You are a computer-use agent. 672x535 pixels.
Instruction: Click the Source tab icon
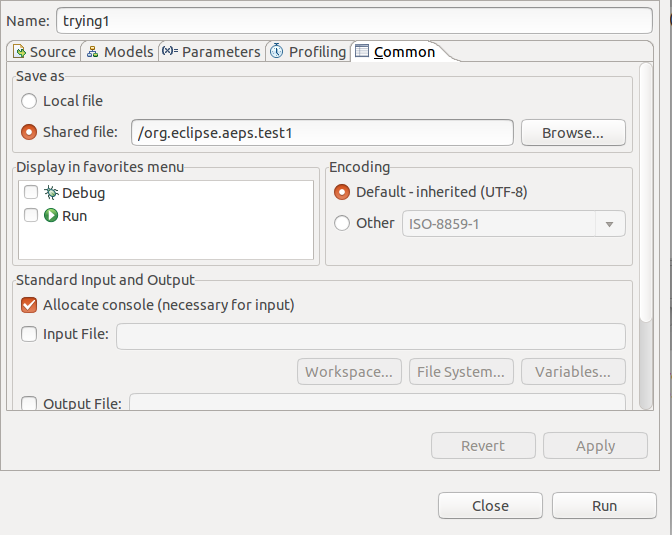click(19, 51)
